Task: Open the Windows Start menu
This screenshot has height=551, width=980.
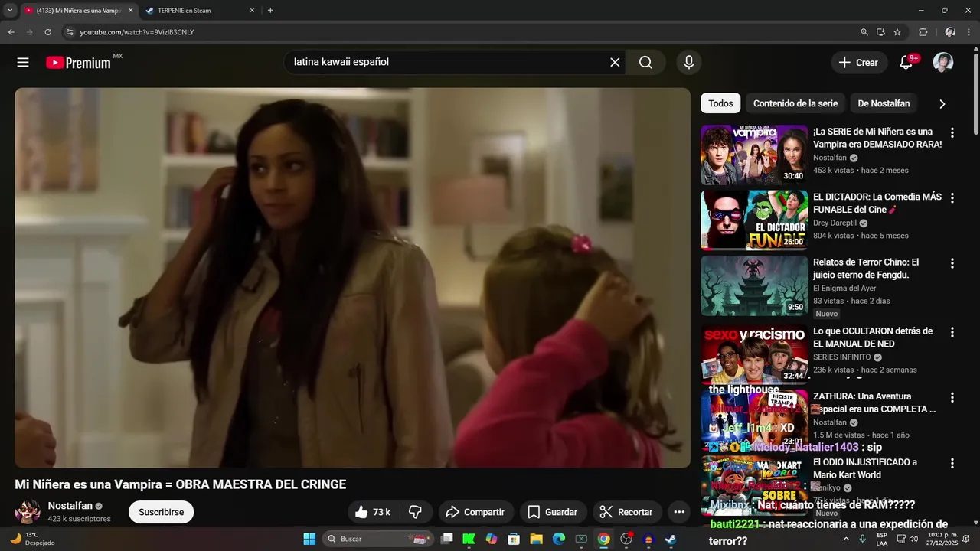Action: [x=309, y=539]
